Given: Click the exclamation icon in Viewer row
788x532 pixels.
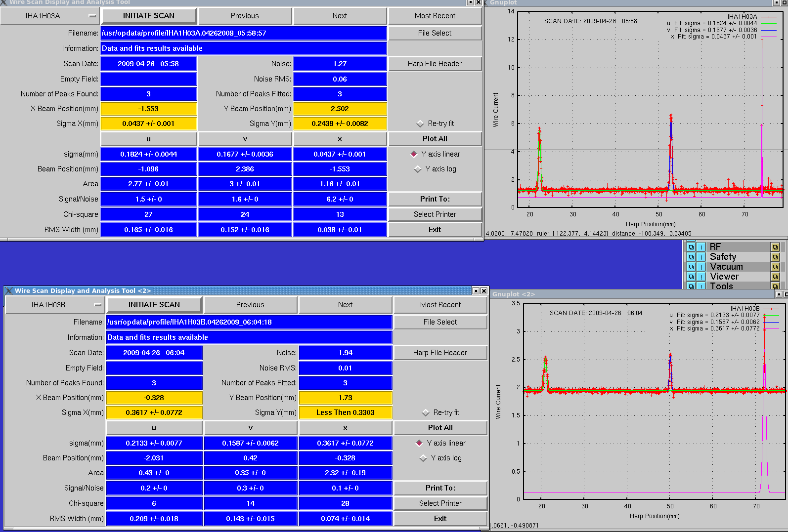Looking at the screenshot, I should [701, 277].
